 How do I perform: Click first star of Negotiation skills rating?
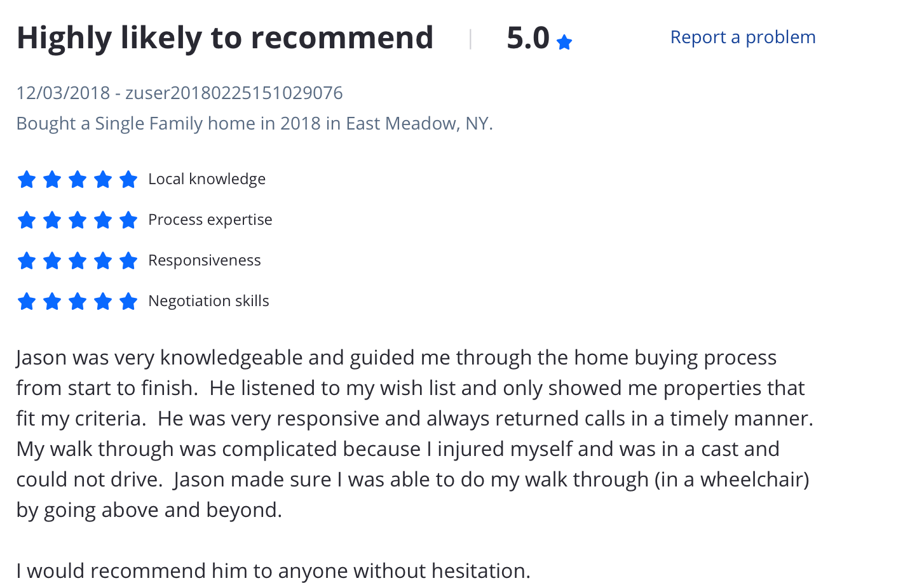click(27, 302)
